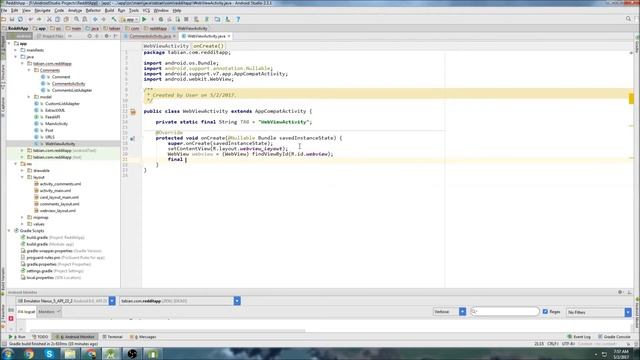Open webview_layout.xml in the project tree
Screen dimensions: 640x360
[x=58, y=211]
